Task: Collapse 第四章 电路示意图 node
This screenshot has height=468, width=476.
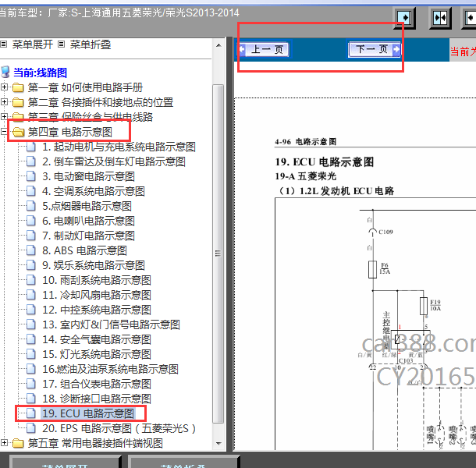Action: [x=4, y=131]
